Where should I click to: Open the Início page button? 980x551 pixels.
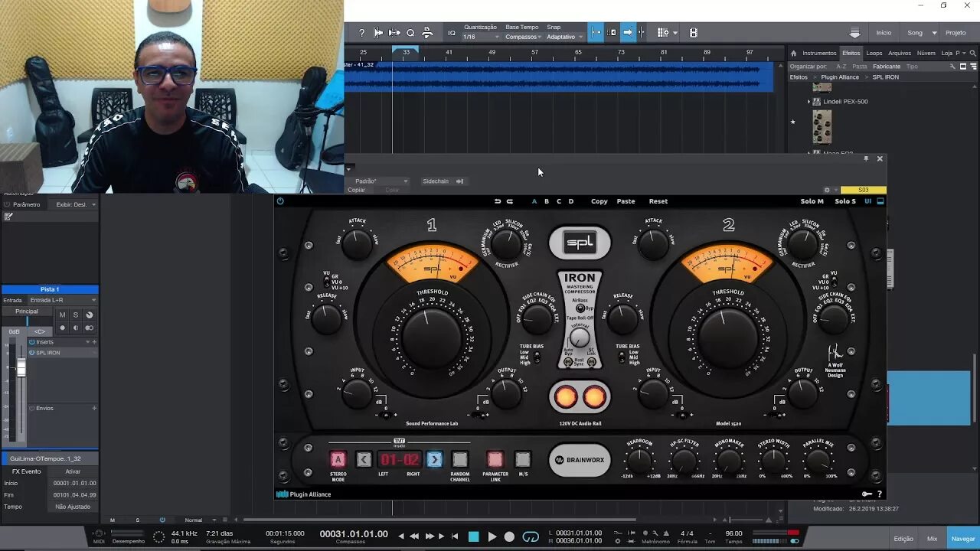tap(884, 33)
